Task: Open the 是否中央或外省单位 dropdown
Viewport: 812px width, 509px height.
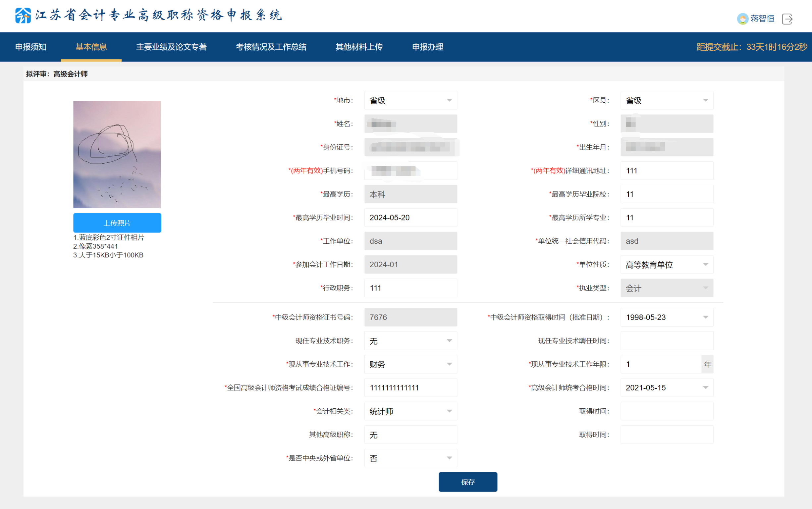Action: [410, 458]
